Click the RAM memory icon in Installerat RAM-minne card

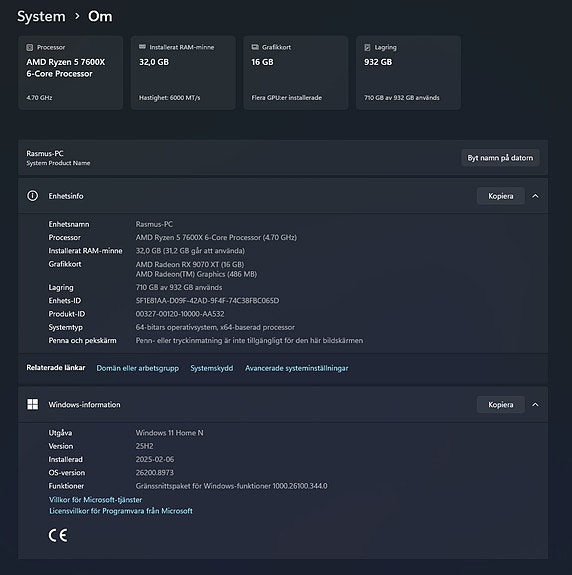coord(142,47)
